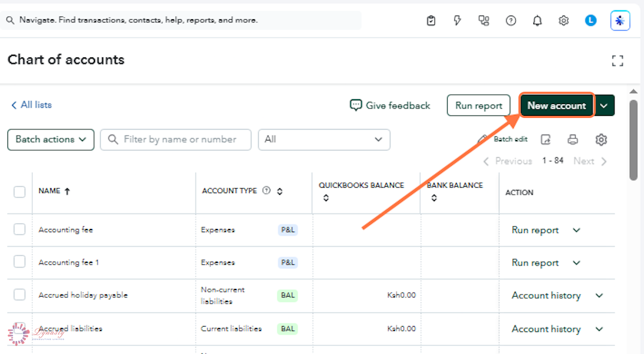
Task: Click the Batch edit pencil icon
Action: (x=483, y=139)
